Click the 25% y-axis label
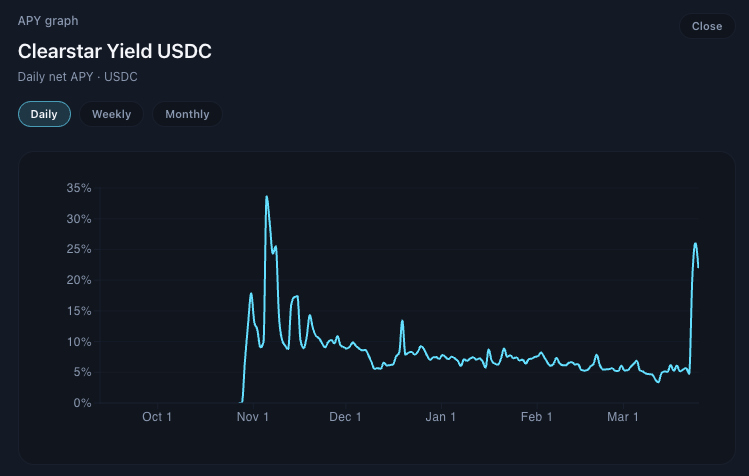 79,249
